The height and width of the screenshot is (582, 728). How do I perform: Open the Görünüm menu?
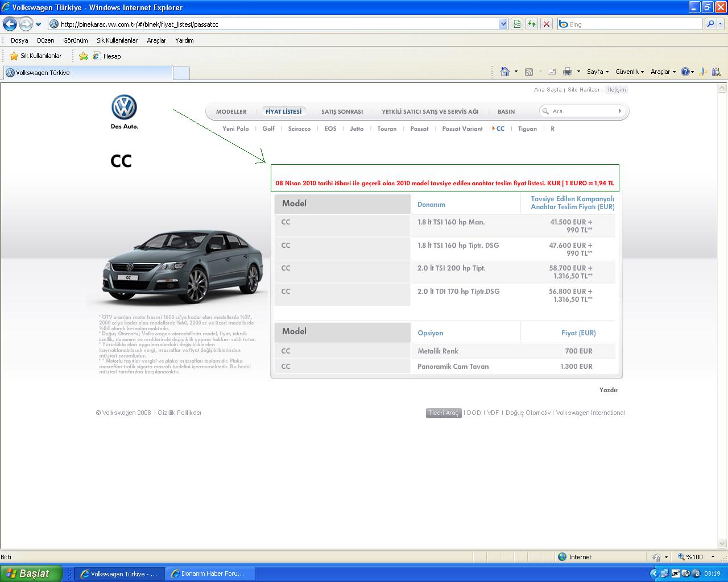coord(76,40)
